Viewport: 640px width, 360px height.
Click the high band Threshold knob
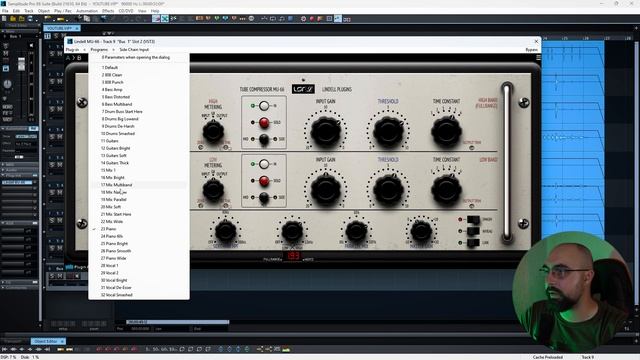pyautogui.click(x=388, y=131)
